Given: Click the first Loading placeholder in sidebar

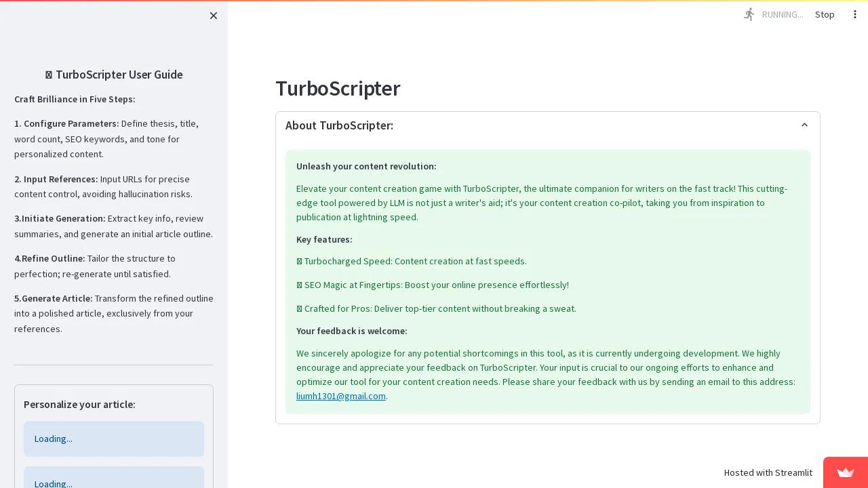Looking at the screenshot, I should coord(113,439).
